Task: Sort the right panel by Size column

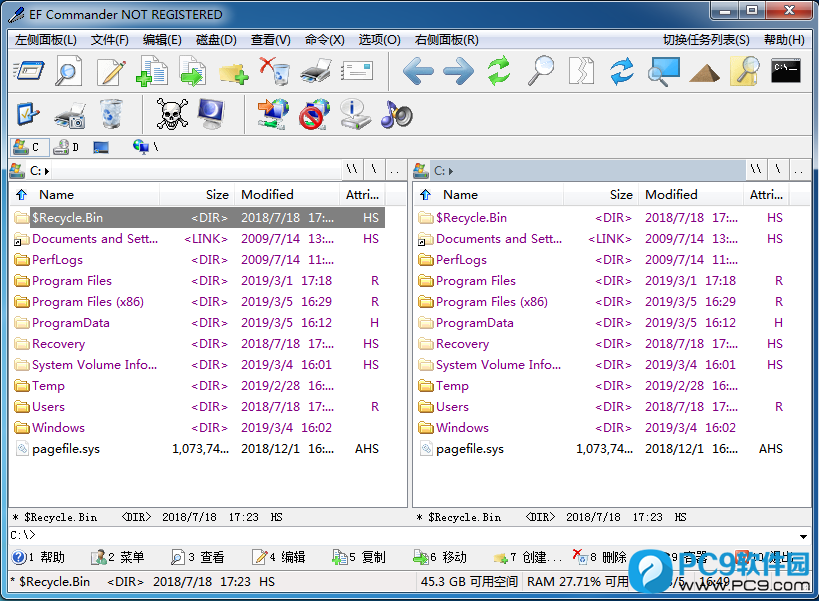Action: click(601, 195)
